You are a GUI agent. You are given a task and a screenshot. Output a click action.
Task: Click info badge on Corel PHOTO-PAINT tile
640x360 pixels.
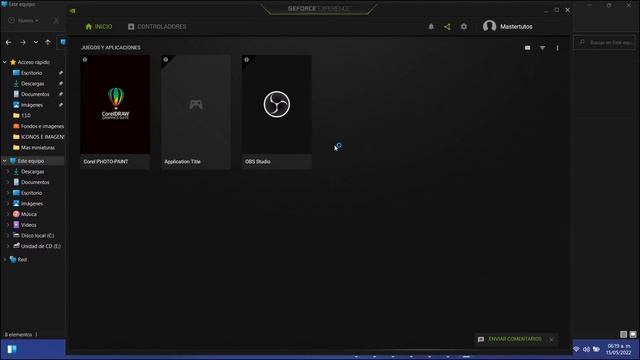(85, 60)
